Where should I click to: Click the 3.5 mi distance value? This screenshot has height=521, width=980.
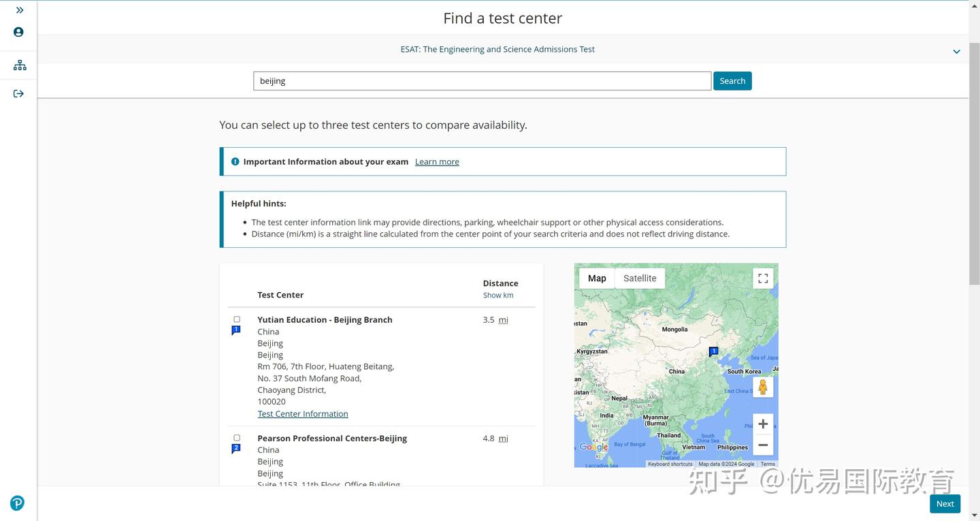pyautogui.click(x=495, y=319)
